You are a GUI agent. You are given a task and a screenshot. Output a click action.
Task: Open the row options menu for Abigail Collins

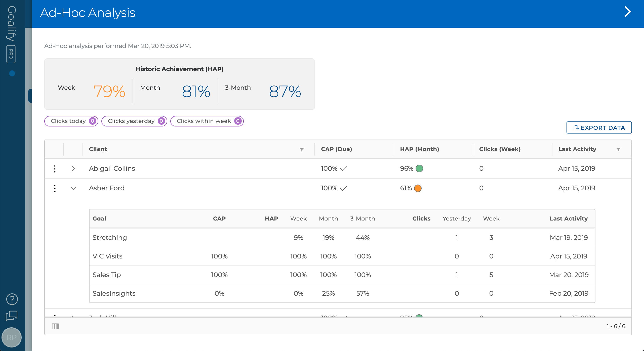click(x=55, y=168)
